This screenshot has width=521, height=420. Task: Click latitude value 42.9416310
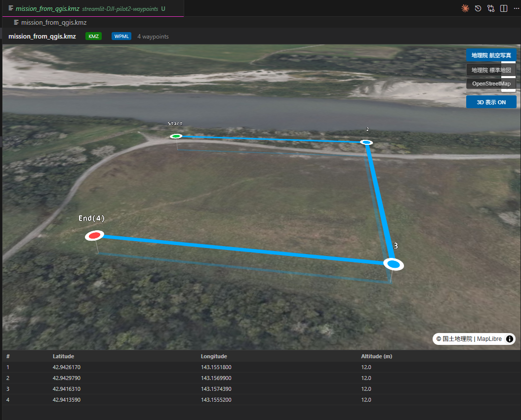point(67,389)
